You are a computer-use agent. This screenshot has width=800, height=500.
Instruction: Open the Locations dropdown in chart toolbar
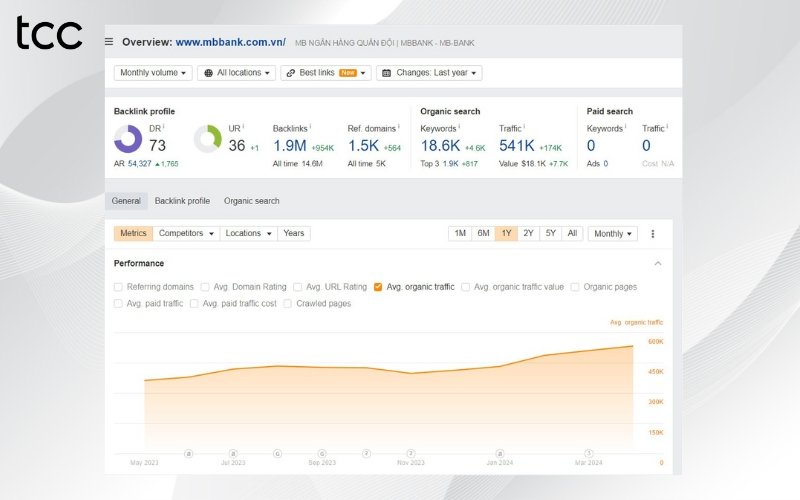248,233
